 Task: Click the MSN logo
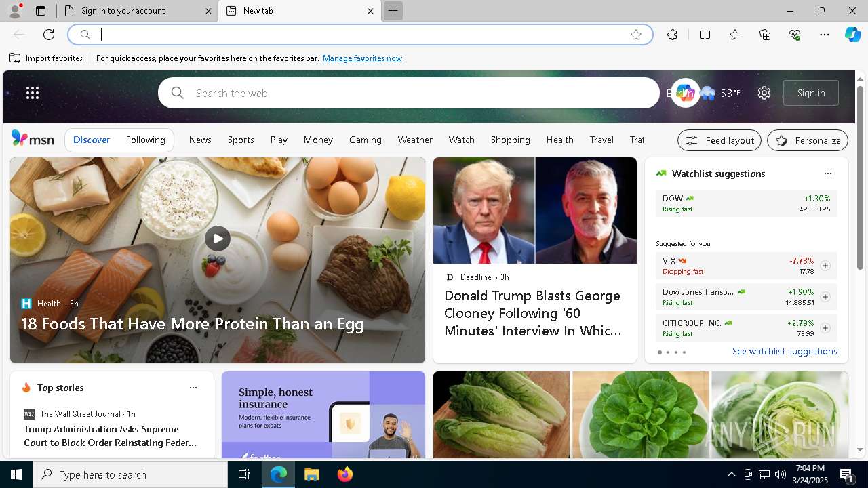coord(33,139)
